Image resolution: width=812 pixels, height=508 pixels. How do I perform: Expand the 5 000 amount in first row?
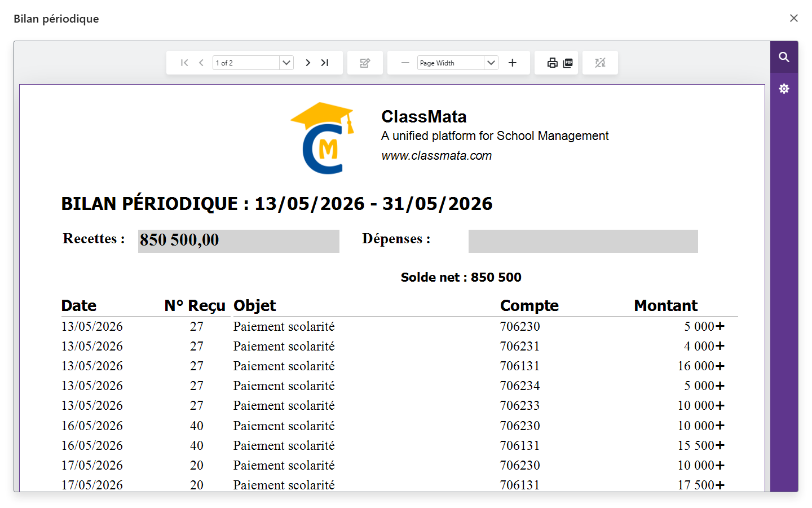[x=720, y=326]
